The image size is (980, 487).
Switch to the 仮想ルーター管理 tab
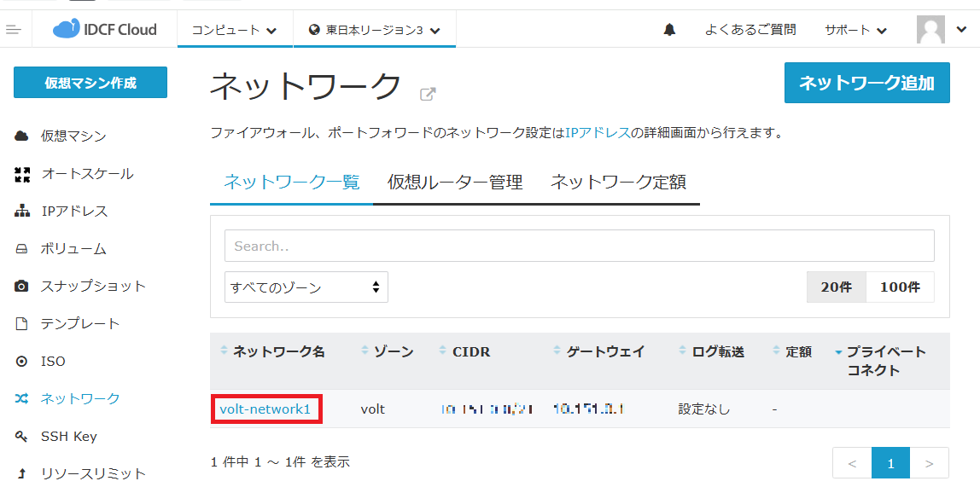[x=454, y=182]
